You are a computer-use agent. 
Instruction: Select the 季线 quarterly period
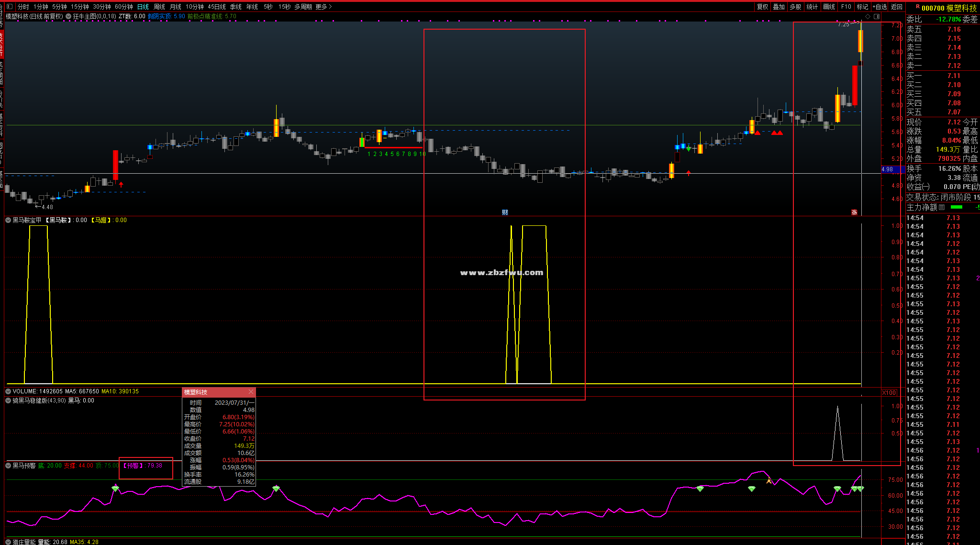pyautogui.click(x=235, y=7)
